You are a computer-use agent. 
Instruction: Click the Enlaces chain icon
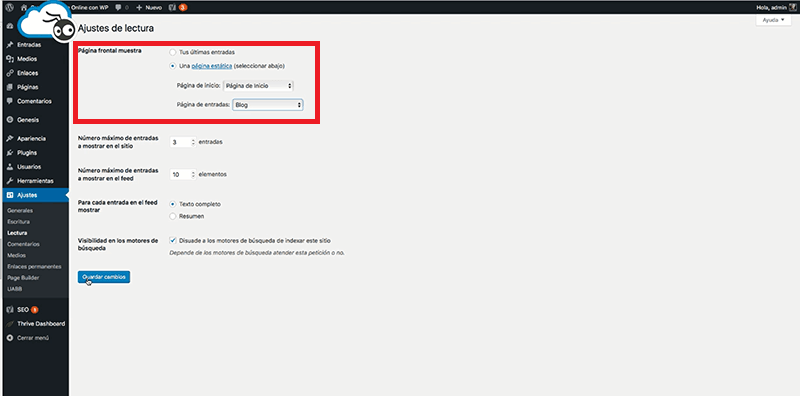pyautogui.click(x=10, y=73)
